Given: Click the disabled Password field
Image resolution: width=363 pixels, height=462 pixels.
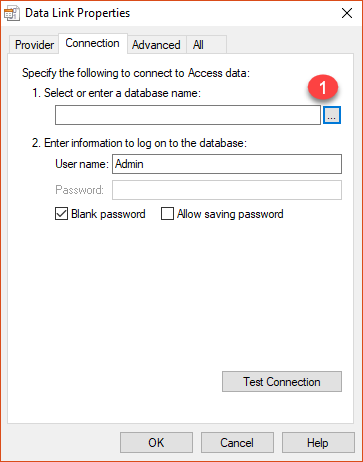Looking at the screenshot, I should point(227,190).
